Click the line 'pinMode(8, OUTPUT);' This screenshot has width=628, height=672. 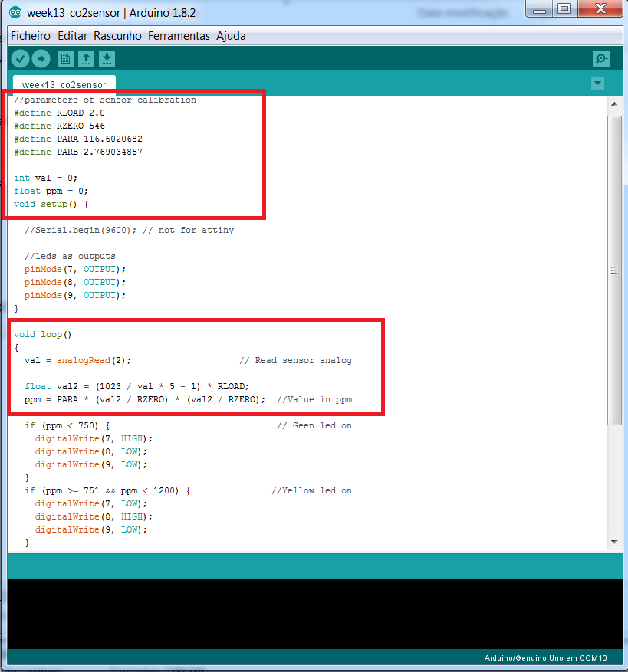[74, 283]
